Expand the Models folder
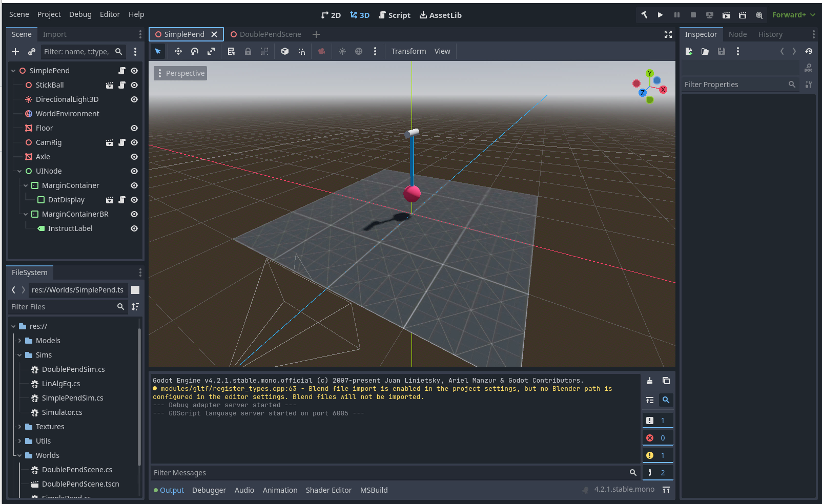 tap(19, 341)
